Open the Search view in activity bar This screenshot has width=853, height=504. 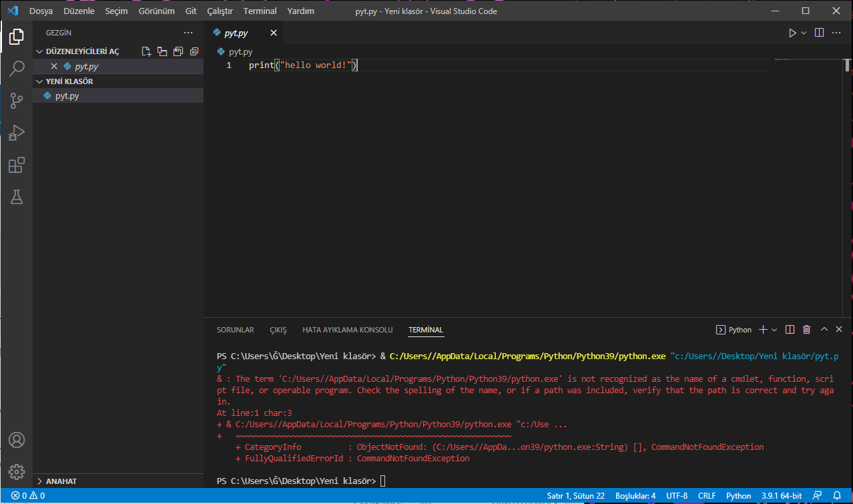pos(17,68)
